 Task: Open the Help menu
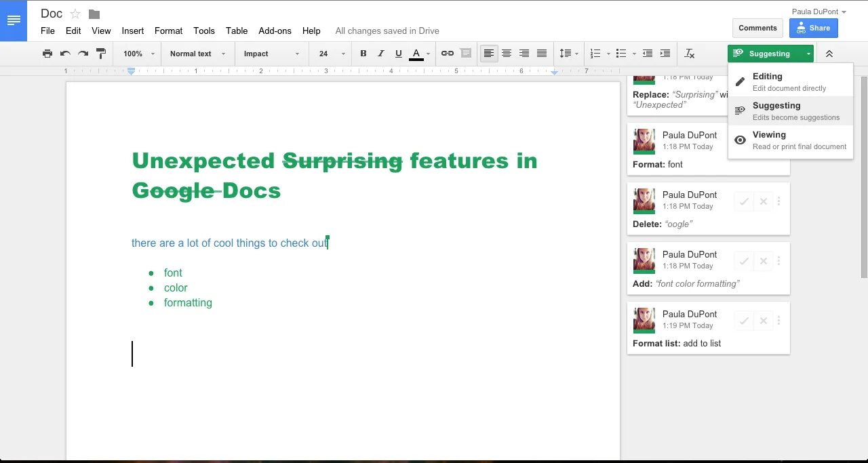(x=311, y=31)
